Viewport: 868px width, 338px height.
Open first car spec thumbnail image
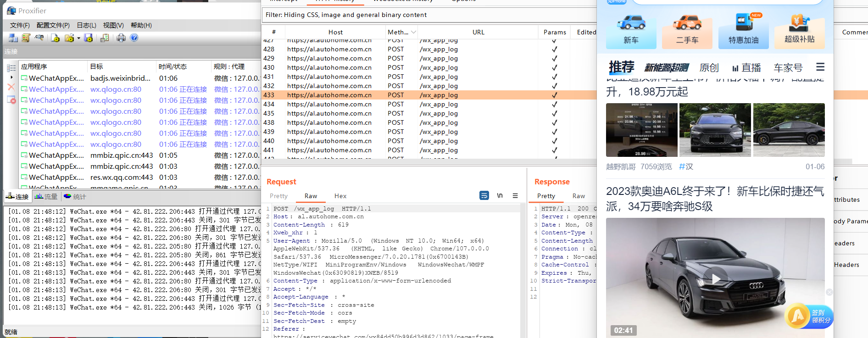(641, 130)
